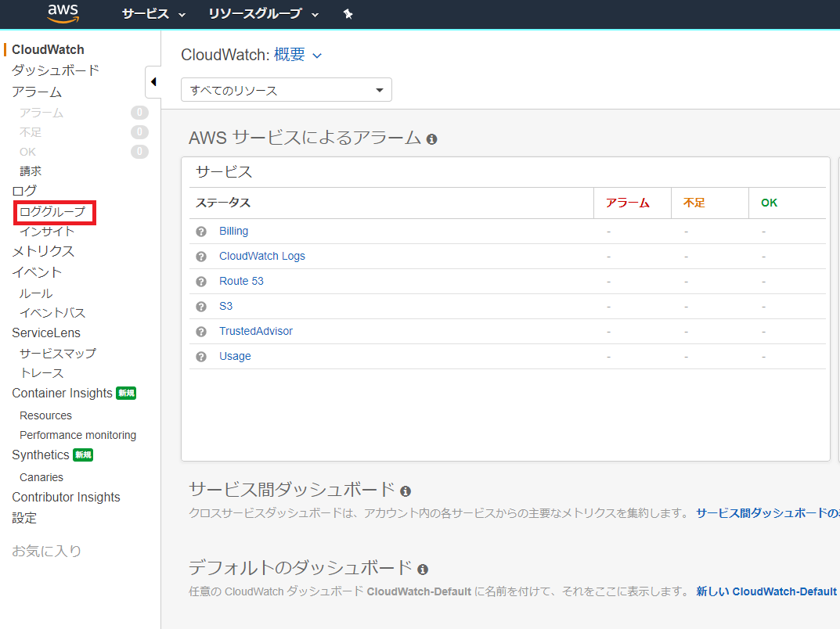Select ロググループ in the sidebar
Image resolution: width=840 pixels, height=629 pixels.
point(52,211)
